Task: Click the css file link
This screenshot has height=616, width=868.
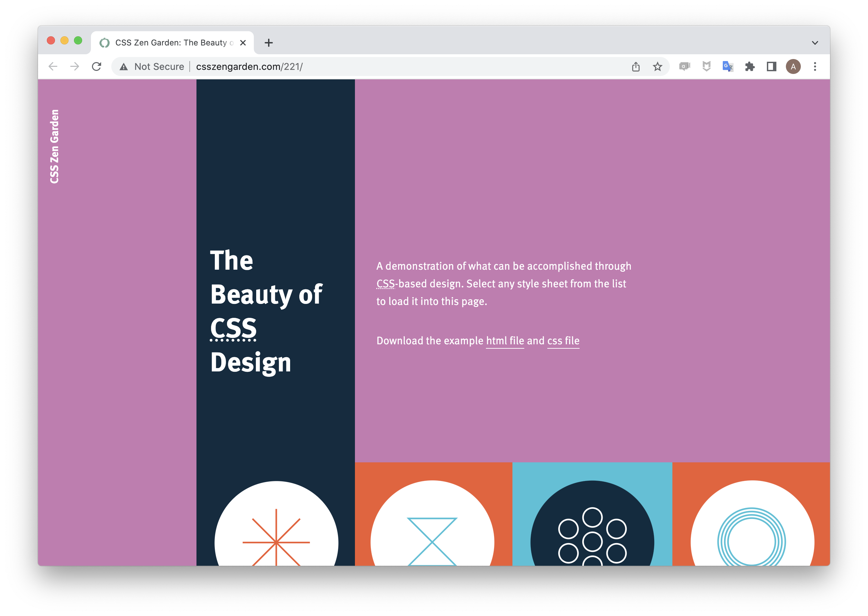Action: click(563, 341)
